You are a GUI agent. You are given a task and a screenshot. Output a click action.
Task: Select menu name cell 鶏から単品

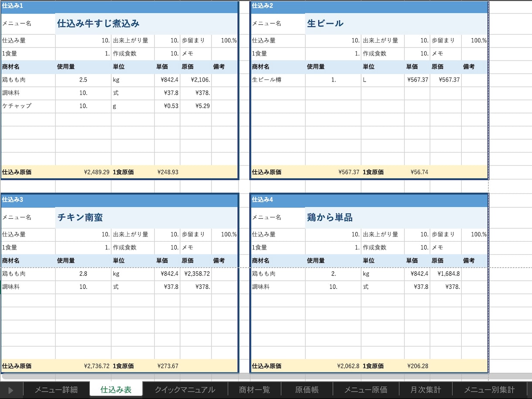point(396,217)
